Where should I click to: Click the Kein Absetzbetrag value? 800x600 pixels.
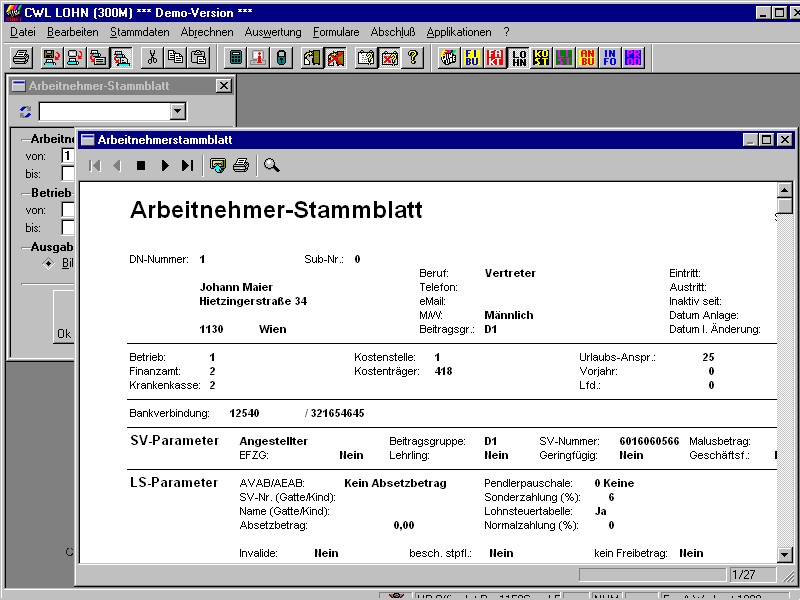(x=395, y=483)
